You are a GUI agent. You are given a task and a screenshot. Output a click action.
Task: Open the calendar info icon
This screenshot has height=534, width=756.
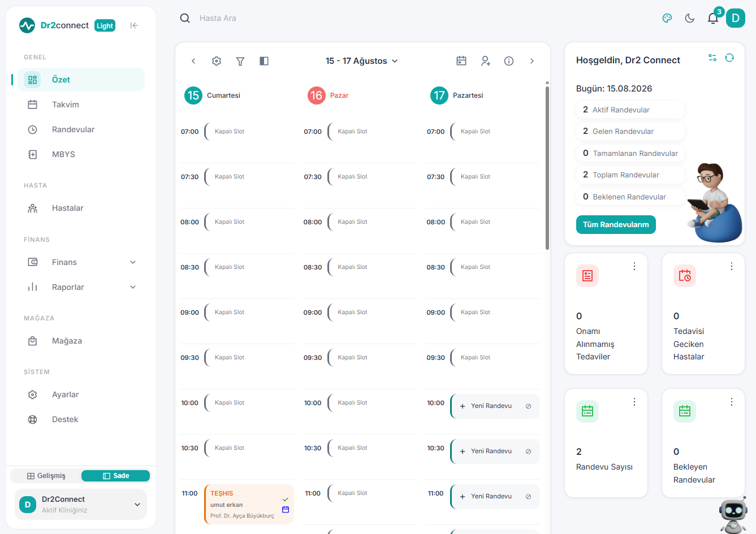tap(509, 61)
